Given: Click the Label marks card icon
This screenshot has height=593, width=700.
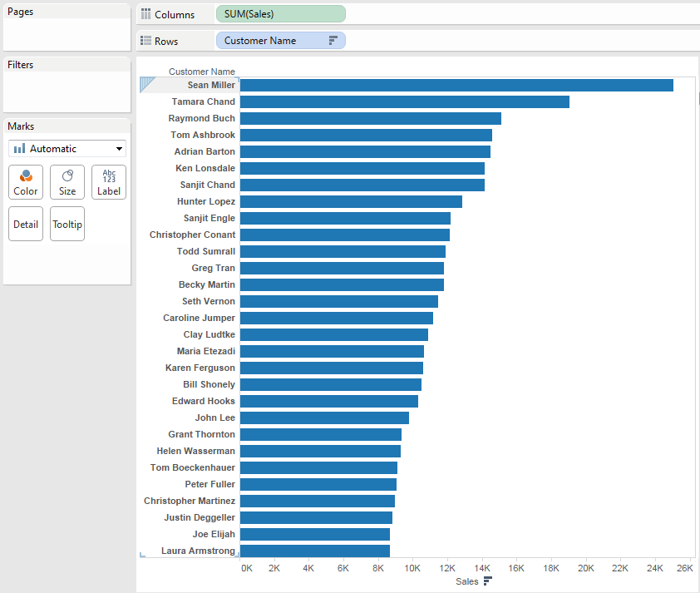Looking at the screenshot, I should [x=109, y=176].
